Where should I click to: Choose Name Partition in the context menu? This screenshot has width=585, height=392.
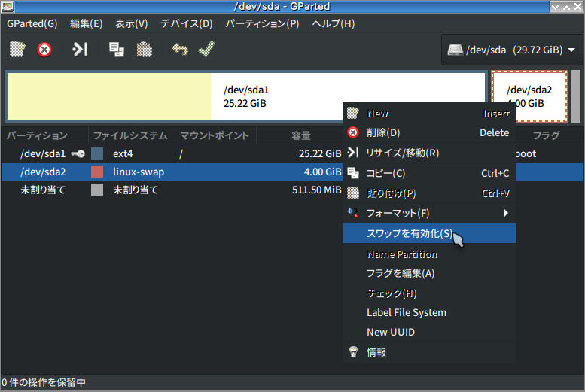(429, 254)
